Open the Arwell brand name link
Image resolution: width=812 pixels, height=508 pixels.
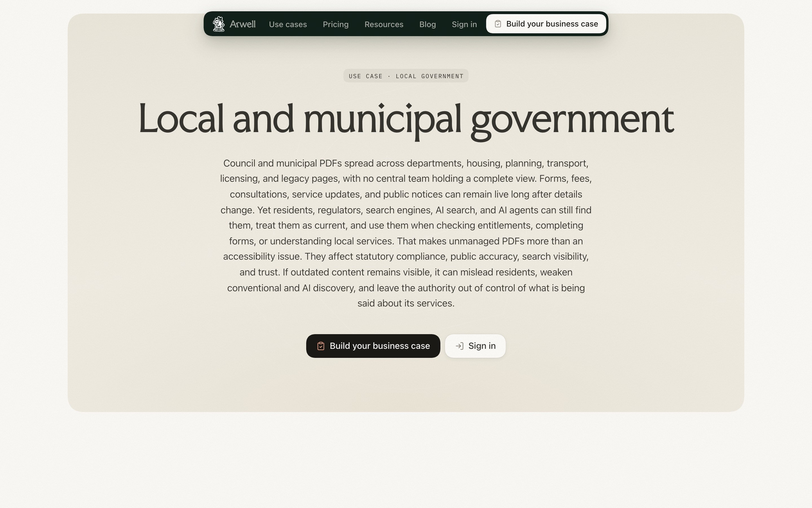click(242, 24)
